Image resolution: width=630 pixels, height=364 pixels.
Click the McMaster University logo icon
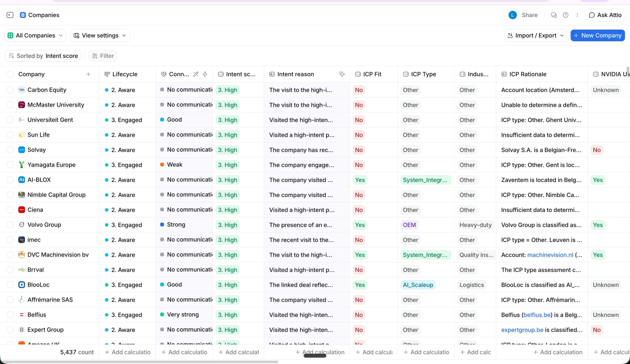tap(21, 105)
